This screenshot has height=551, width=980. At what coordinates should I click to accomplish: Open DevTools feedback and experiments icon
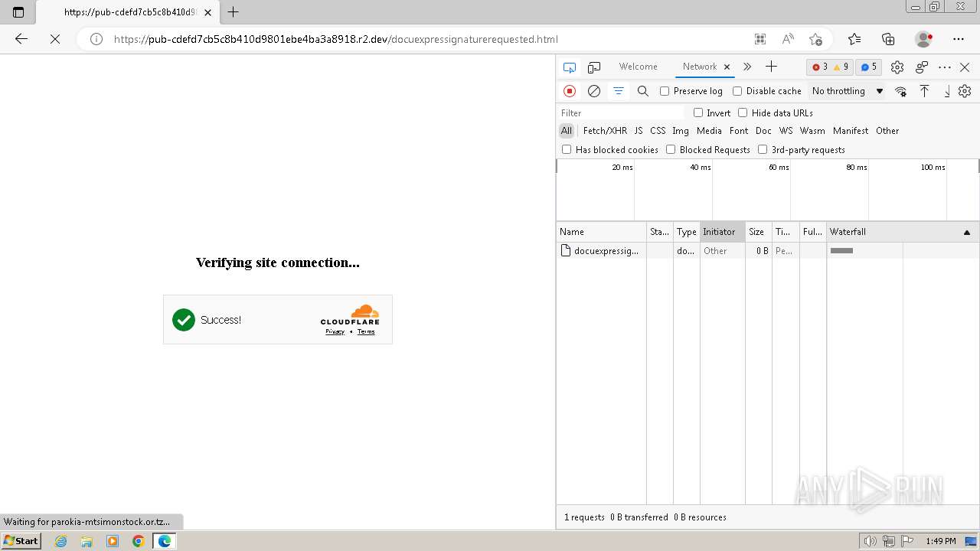pyautogui.click(x=922, y=67)
